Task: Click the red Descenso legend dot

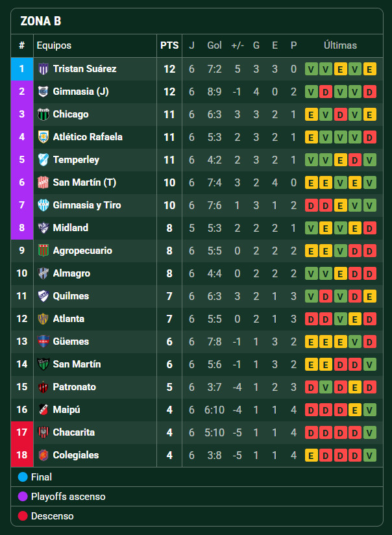Action: [x=23, y=516]
